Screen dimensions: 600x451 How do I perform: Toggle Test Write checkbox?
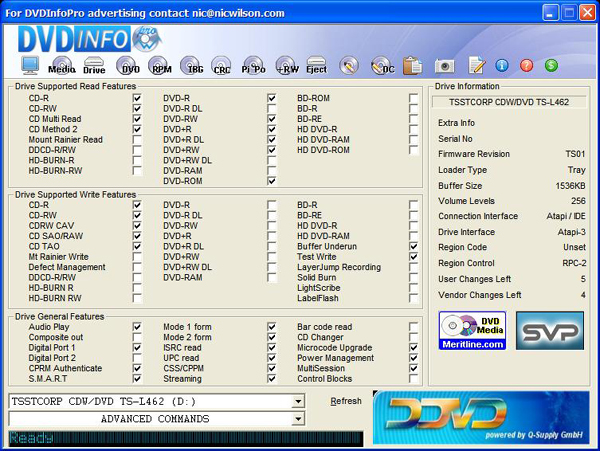(x=413, y=256)
